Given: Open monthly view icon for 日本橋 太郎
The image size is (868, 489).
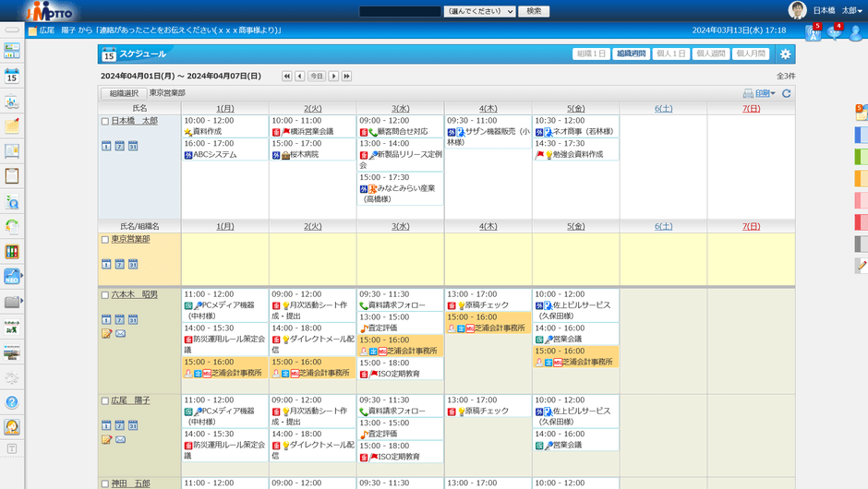Looking at the screenshot, I should 133,146.
